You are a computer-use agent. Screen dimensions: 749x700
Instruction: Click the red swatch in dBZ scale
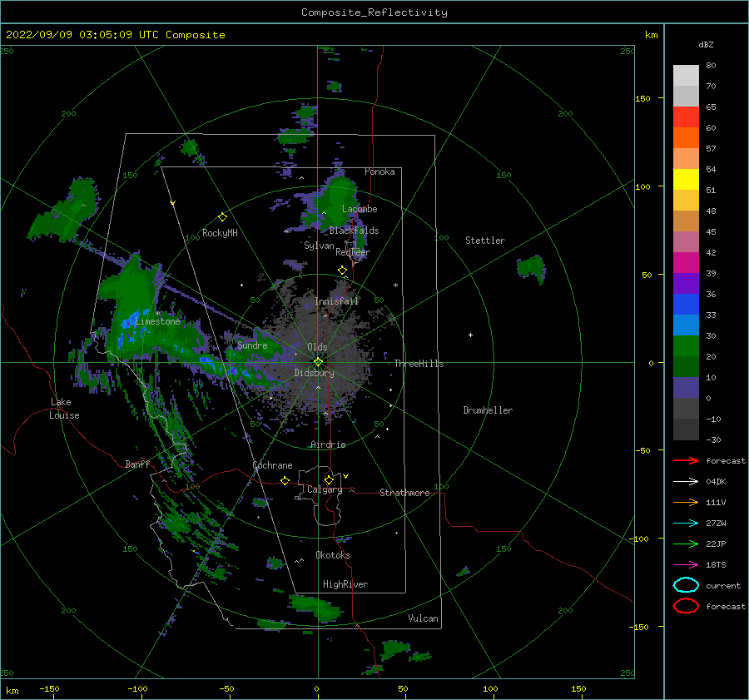(x=686, y=117)
